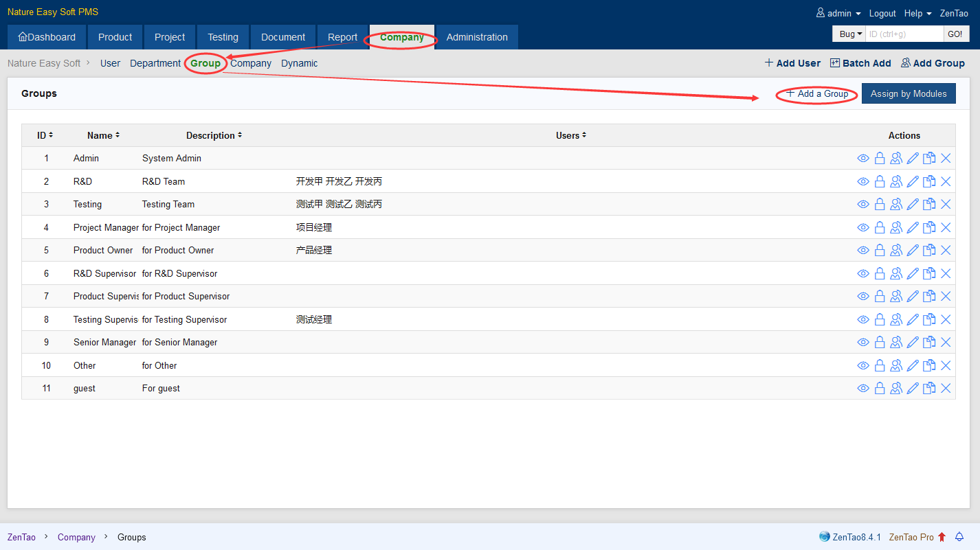Viewport: 980px width, 550px height.
Task: Copy the Product Owner group
Action: pyautogui.click(x=929, y=251)
